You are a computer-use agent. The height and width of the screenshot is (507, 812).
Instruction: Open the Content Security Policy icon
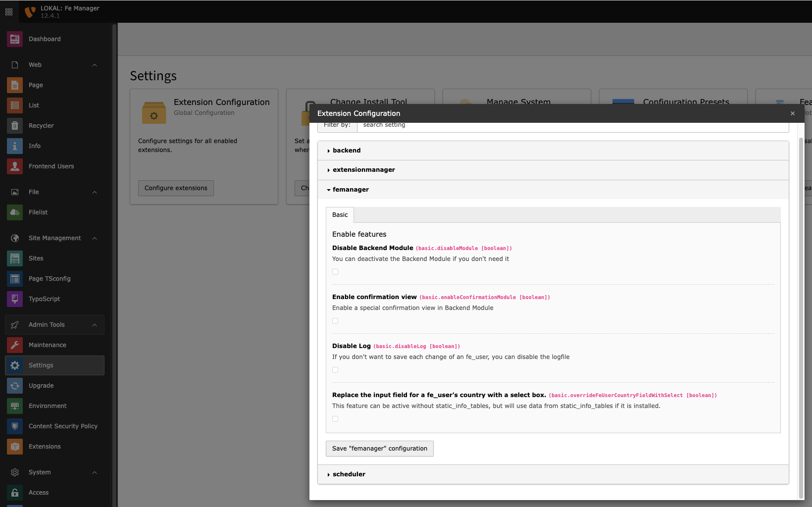tap(15, 426)
